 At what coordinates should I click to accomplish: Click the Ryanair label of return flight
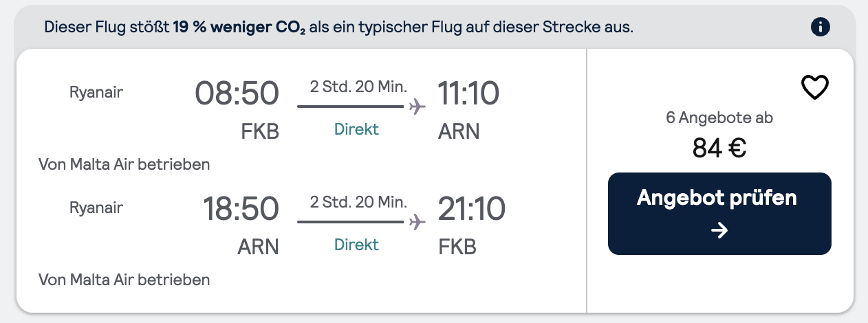pyautogui.click(x=96, y=207)
